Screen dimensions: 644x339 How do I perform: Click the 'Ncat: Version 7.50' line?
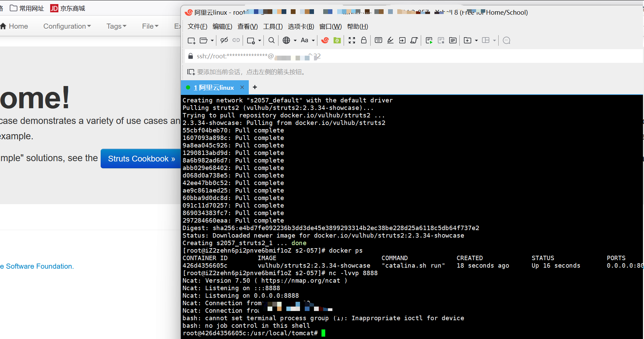pyautogui.click(x=265, y=281)
